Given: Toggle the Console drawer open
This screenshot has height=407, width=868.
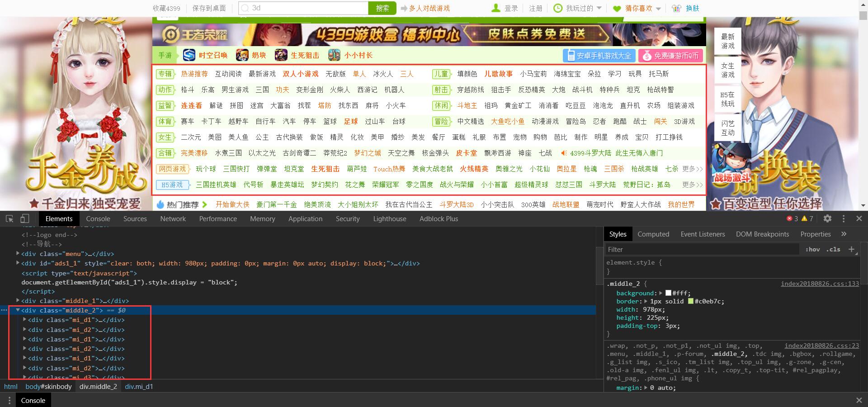Looking at the screenshot, I should pos(33,400).
